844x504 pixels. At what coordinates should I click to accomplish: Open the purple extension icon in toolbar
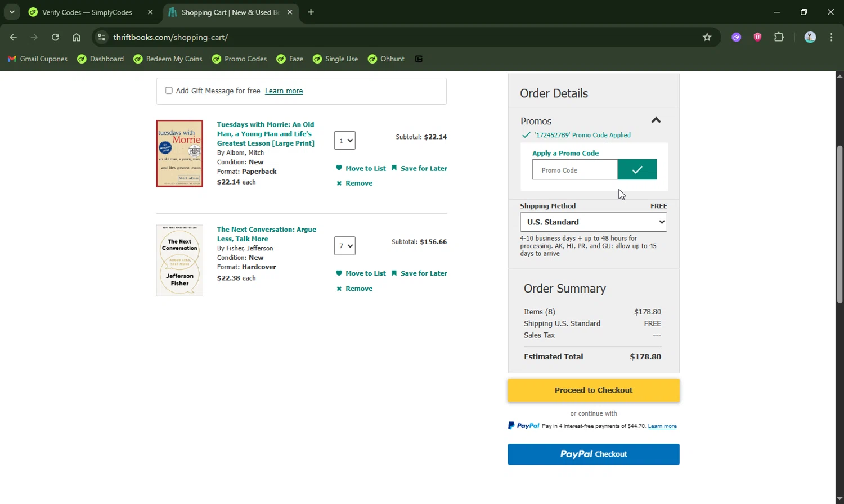coord(737,37)
